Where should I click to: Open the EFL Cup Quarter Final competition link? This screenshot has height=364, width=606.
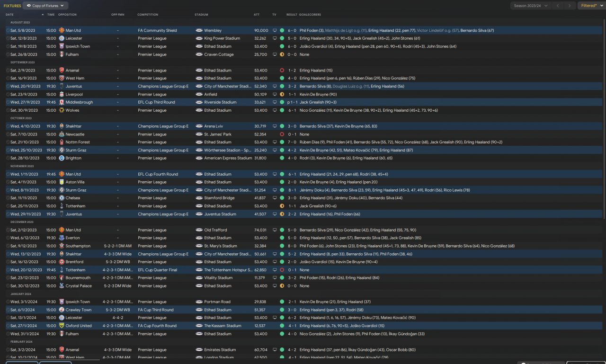[x=157, y=270]
